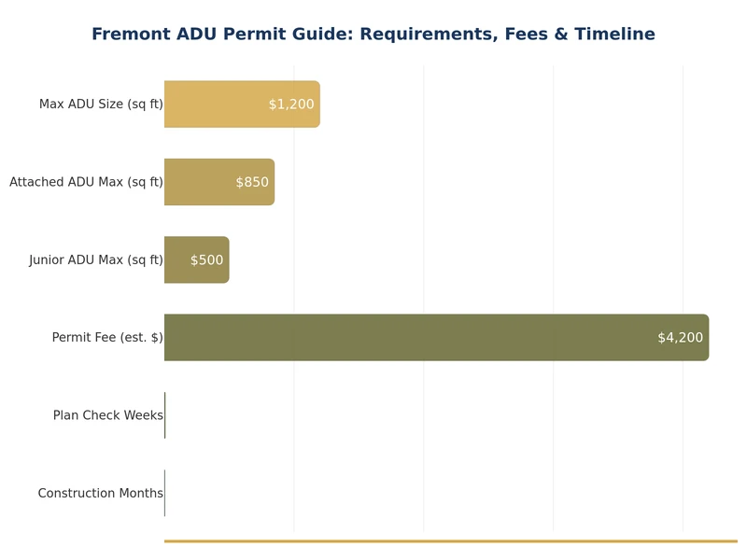The height and width of the screenshot is (560, 747).
Task: Select the thin Construction Months bar
Action: pyautogui.click(x=165, y=493)
